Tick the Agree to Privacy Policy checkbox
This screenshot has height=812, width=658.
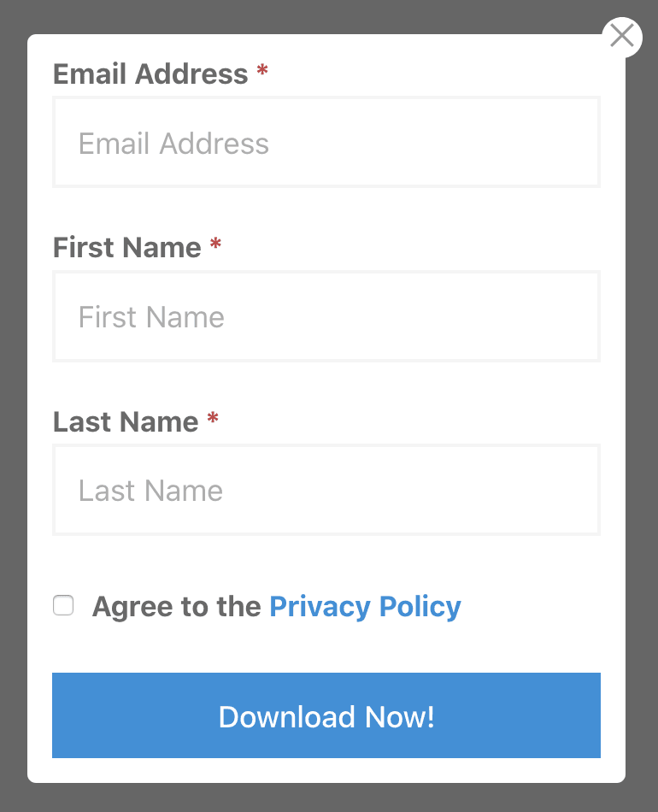[x=63, y=606]
